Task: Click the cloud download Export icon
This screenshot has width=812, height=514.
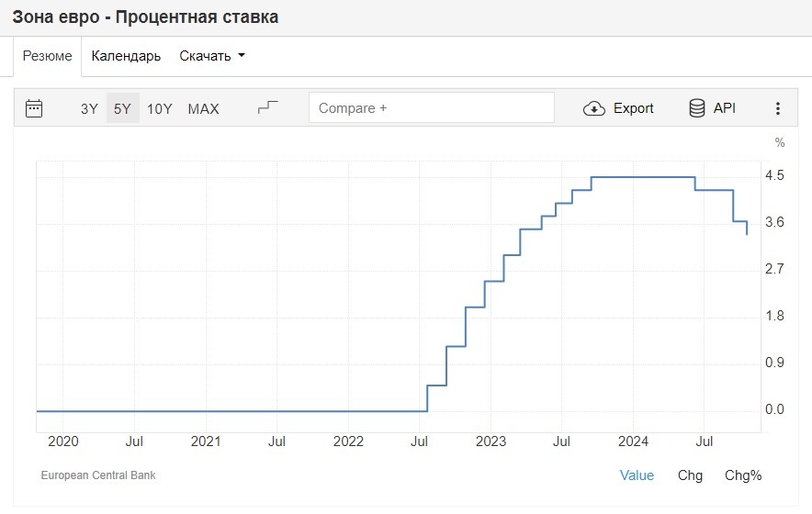Action: point(594,108)
